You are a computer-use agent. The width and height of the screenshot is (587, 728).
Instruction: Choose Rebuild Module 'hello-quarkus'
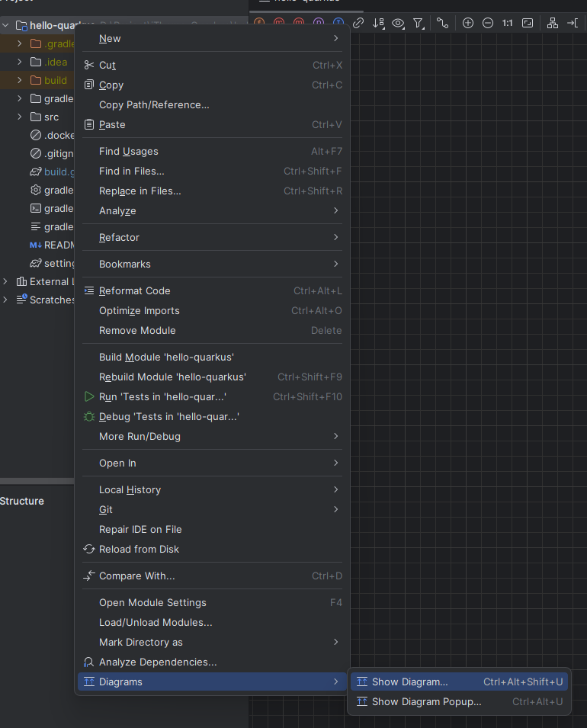pos(212,377)
